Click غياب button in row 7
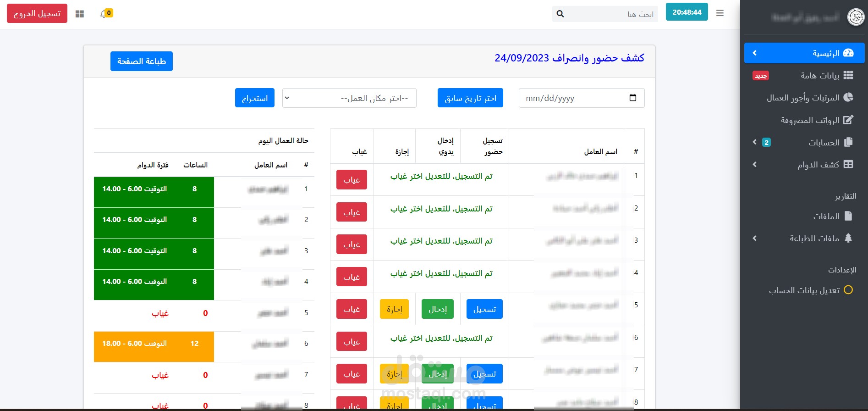Image resolution: width=868 pixels, height=411 pixels. (x=352, y=374)
